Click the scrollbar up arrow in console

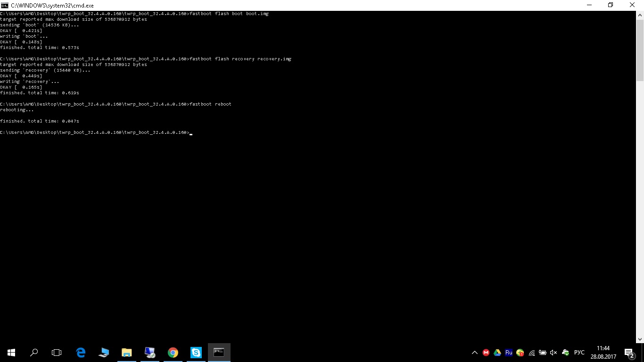click(x=640, y=15)
